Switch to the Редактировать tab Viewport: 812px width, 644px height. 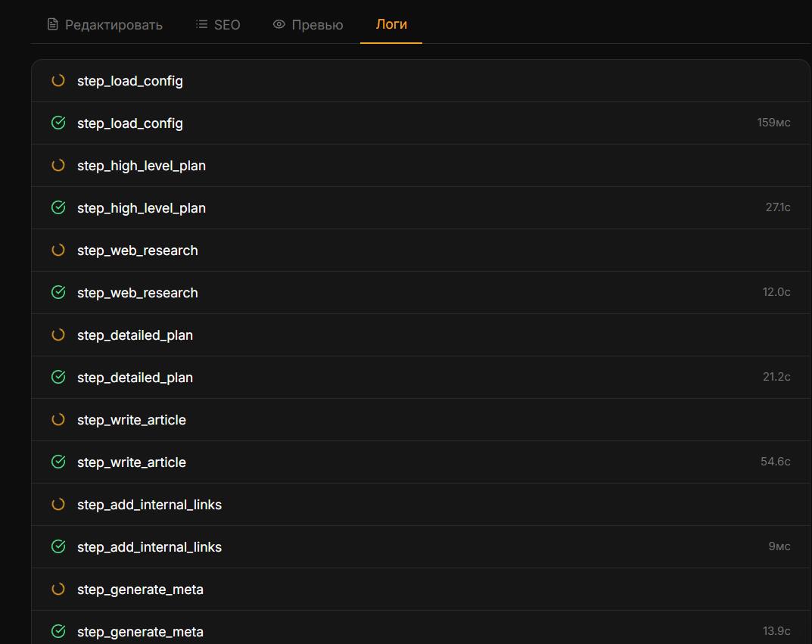tap(104, 24)
